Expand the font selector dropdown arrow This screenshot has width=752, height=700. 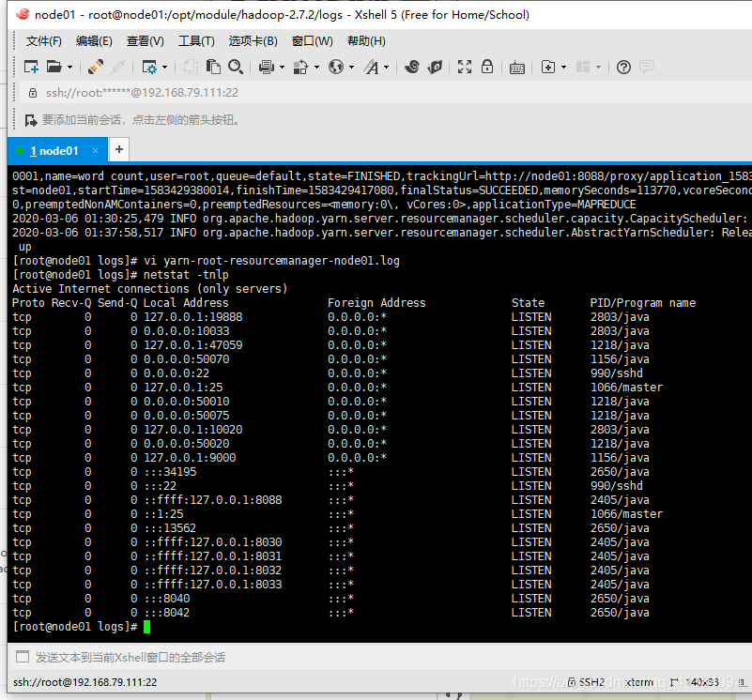(x=386, y=67)
